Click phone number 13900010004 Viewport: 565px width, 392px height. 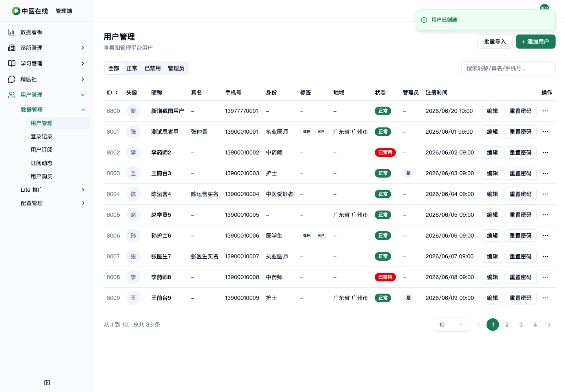coord(242,194)
